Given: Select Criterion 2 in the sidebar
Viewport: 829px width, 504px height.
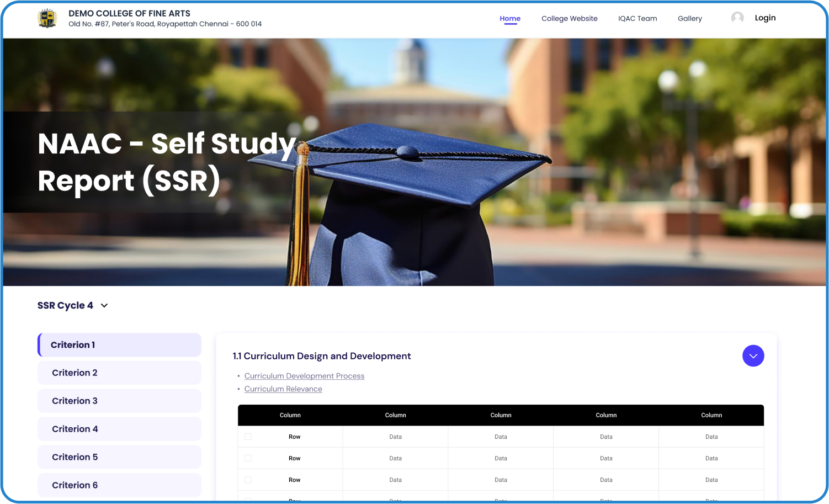Looking at the screenshot, I should [x=119, y=373].
